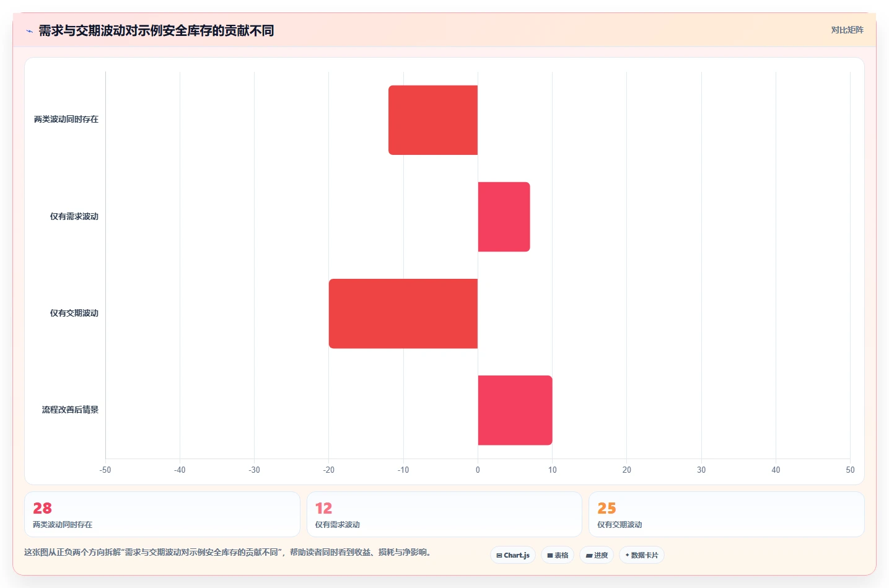This screenshot has width=889, height=588.
Task: Click the 进度 tag chip
Action: 597,555
